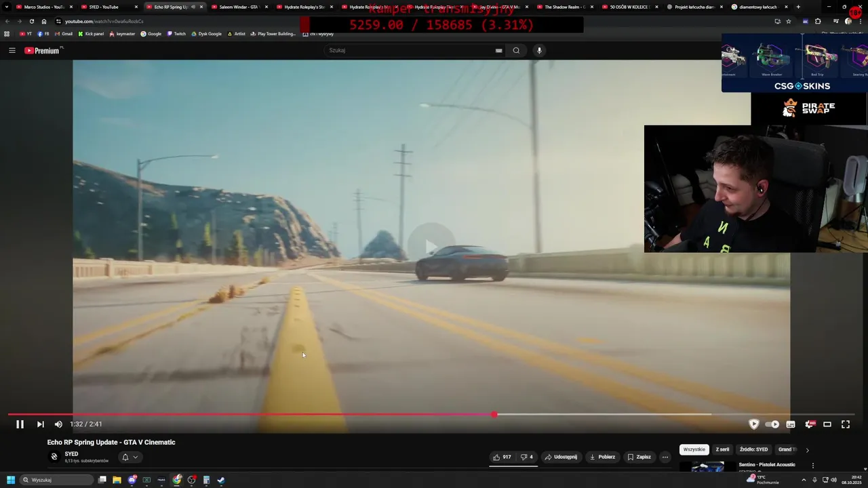Select the Źródło: SYED filter chip
Screen dimensions: 868x488
[x=753, y=449]
